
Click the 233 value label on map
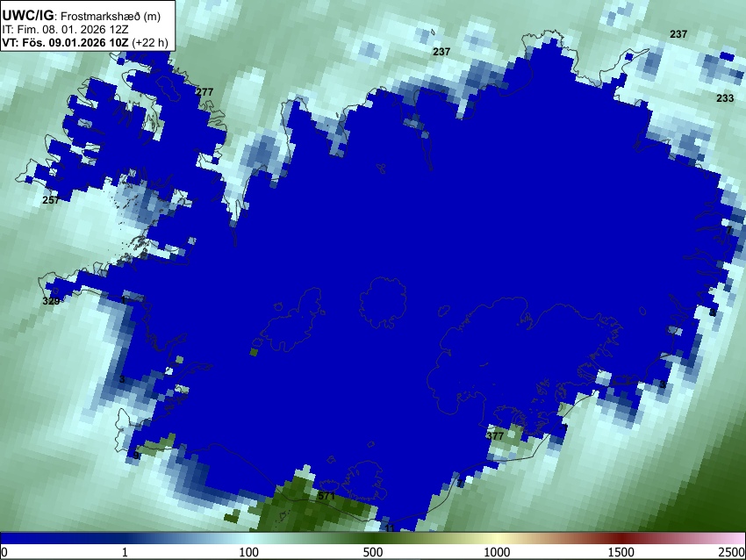(725, 98)
